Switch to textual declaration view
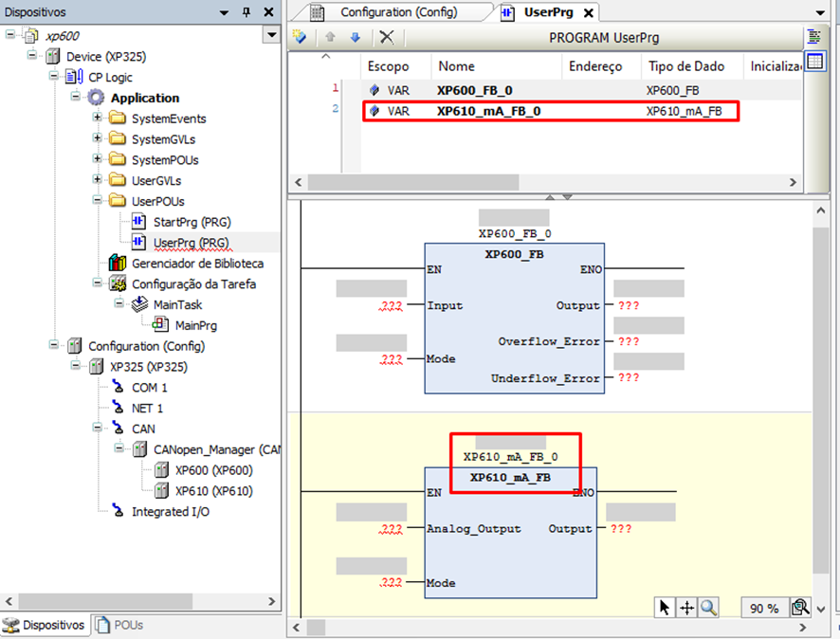 tap(813, 37)
